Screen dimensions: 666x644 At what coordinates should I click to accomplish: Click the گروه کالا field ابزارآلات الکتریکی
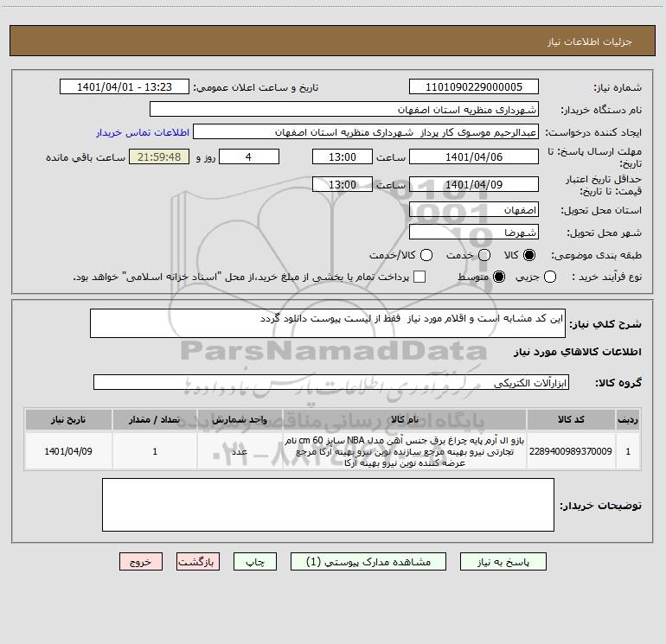331,382
